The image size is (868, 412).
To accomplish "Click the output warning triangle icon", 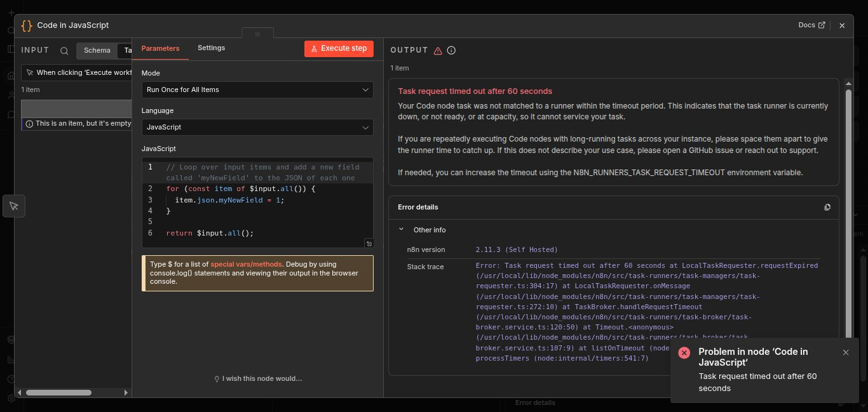I will [438, 51].
